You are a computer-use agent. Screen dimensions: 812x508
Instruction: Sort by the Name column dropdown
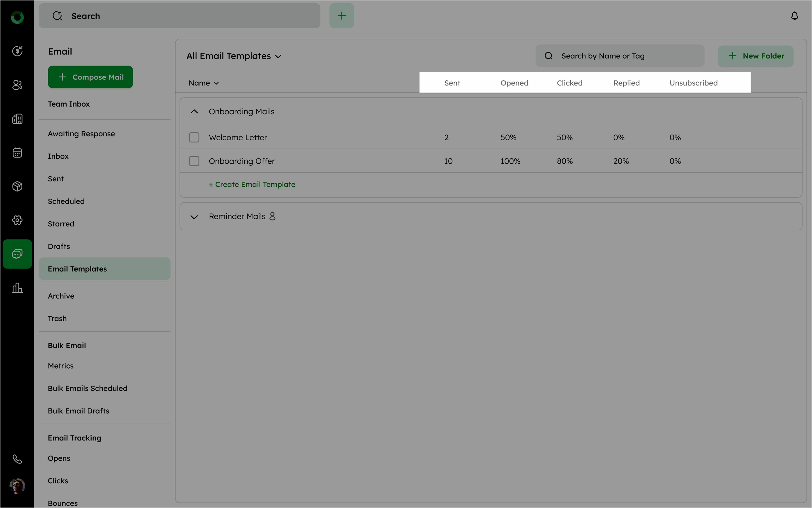click(204, 83)
